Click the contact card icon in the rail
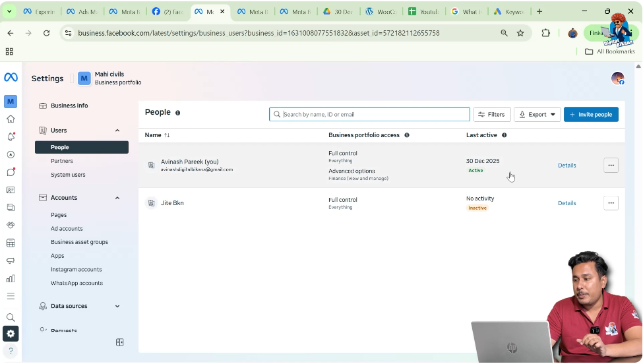 11,190
